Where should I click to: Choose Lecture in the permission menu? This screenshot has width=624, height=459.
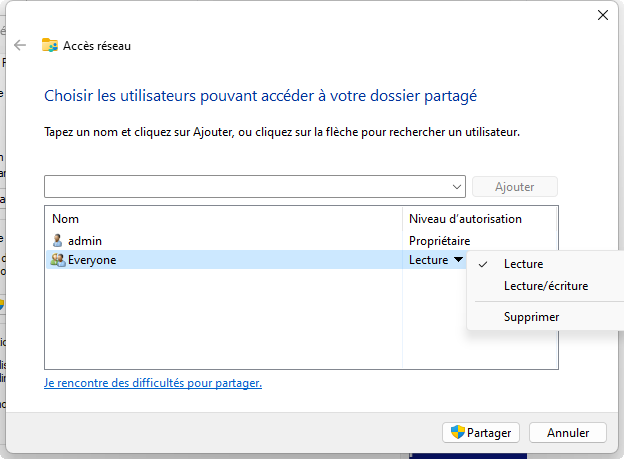[x=524, y=264]
